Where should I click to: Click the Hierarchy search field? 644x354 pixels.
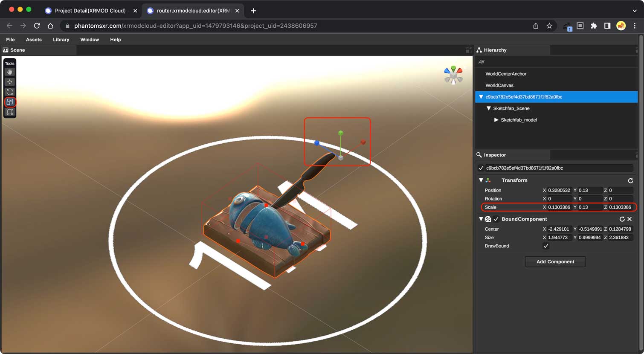(x=556, y=62)
